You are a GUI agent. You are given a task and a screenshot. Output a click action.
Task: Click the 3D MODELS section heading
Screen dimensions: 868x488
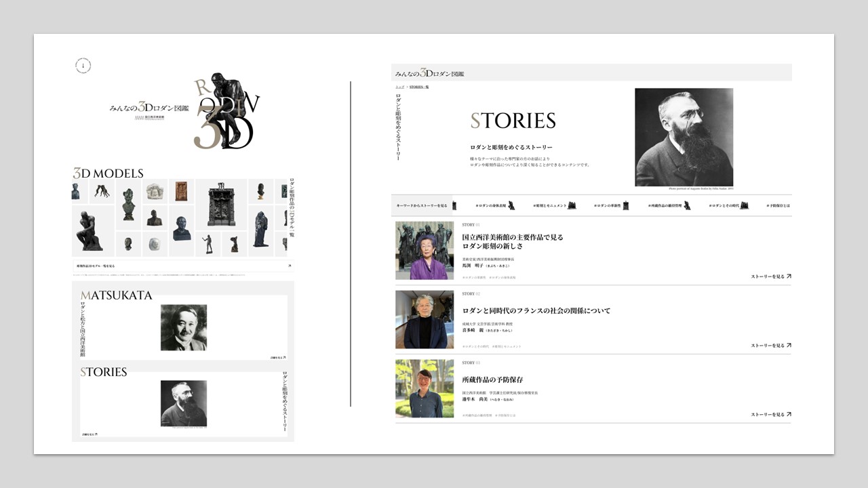click(108, 174)
